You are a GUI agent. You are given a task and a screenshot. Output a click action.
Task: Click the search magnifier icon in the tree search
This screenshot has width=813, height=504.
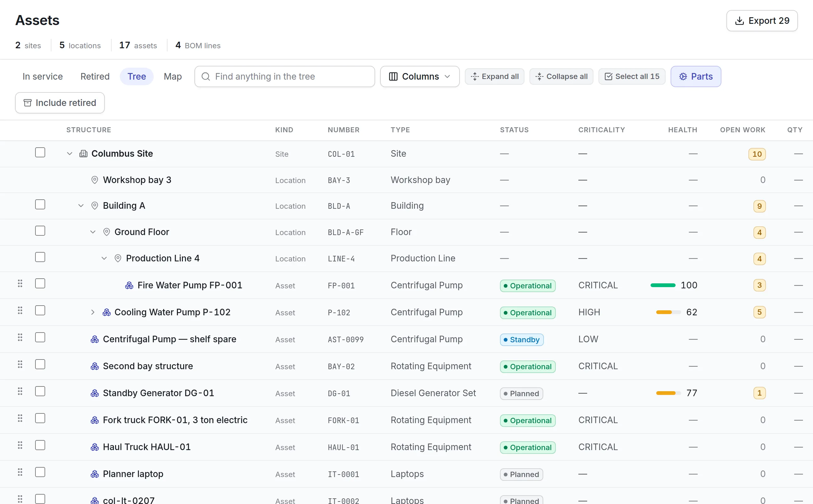pyautogui.click(x=206, y=77)
